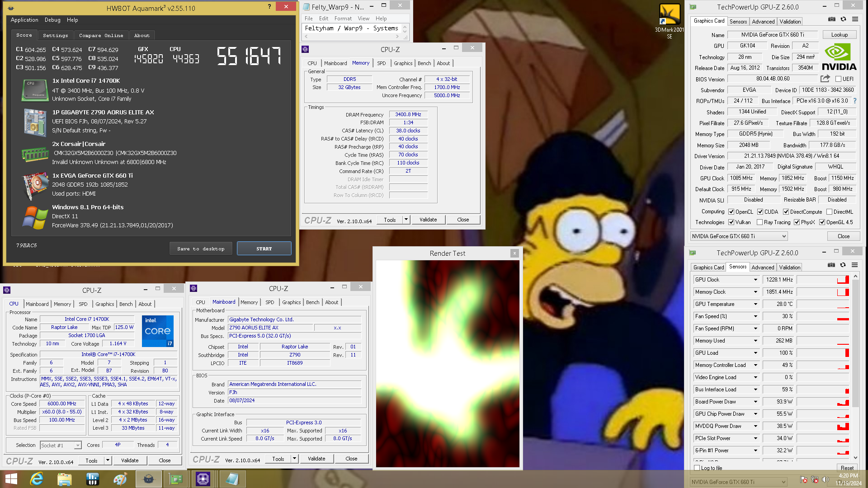
Task: Expand the GPU Load sensor dropdown
Action: click(755, 353)
